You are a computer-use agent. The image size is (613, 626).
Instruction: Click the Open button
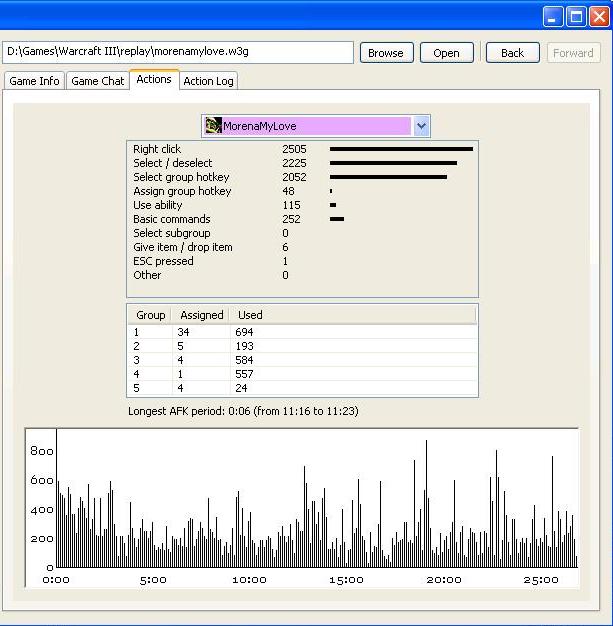(446, 53)
